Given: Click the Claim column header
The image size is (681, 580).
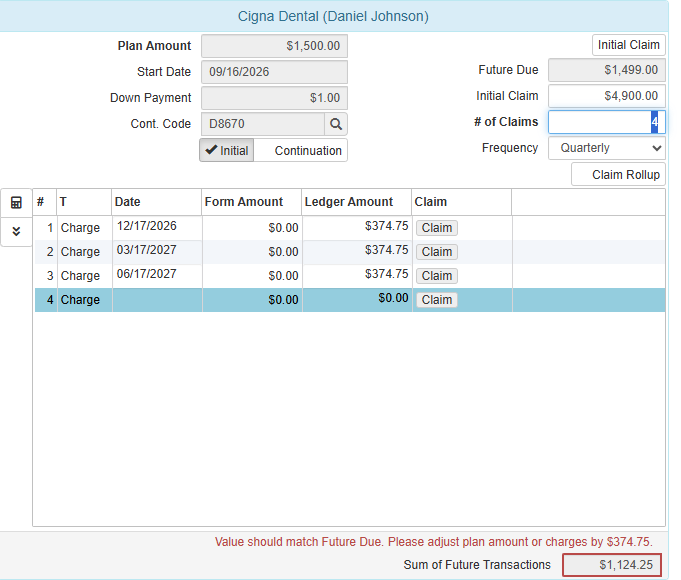Looking at the screenshot, I should (x=462, y=202).
